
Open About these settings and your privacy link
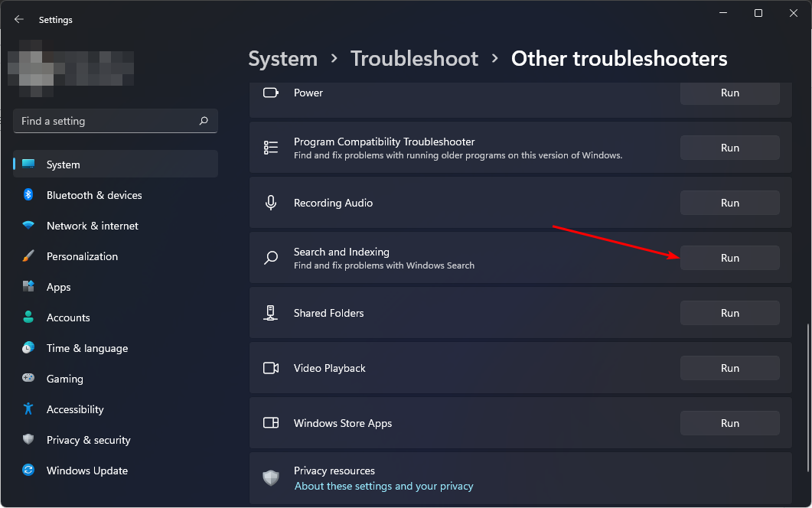[383, 486]
